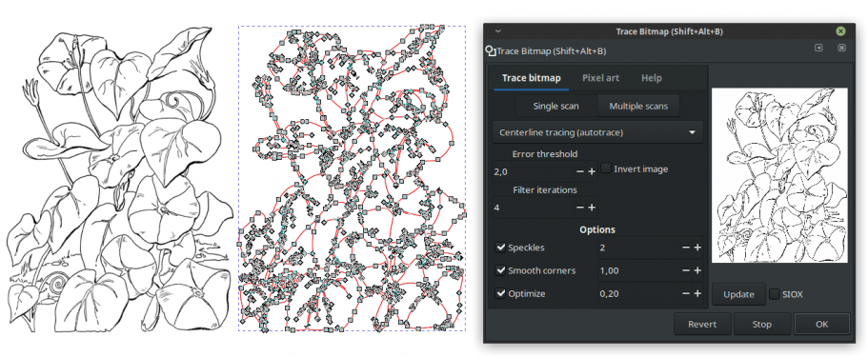Toggle the Smooth corners checkbox

[x=500, y=270]
